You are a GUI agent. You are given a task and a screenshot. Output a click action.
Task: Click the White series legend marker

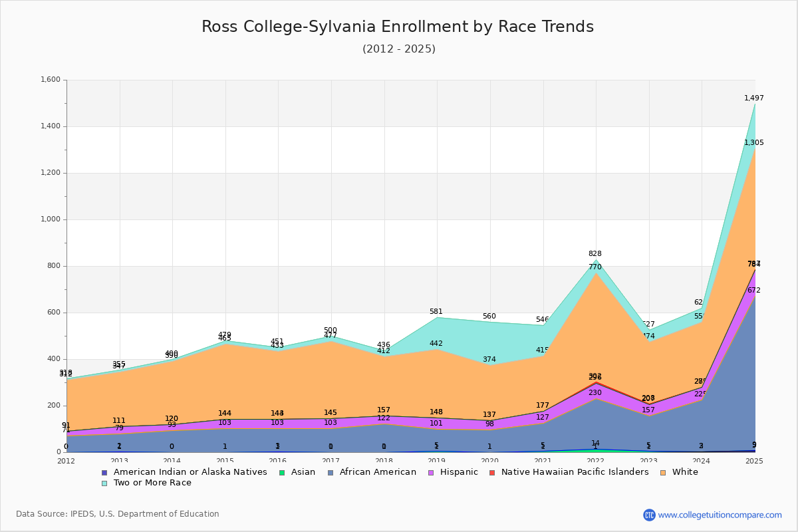click(x=664, y=472)
